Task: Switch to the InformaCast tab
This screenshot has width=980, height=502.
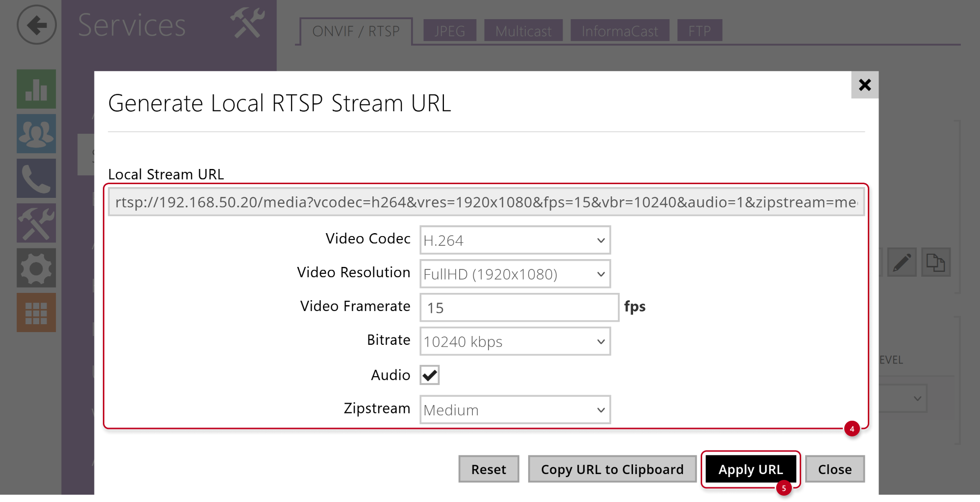Action: click(620, 31)
